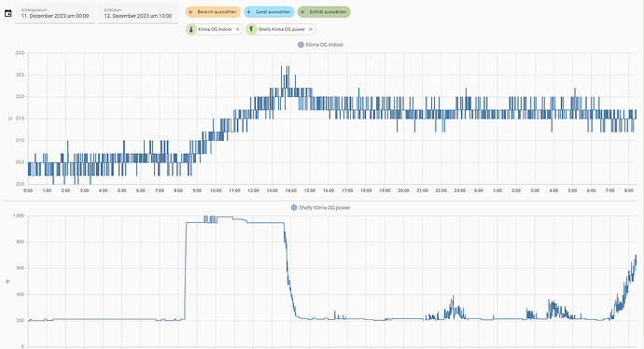Toggle the Klima OG Indoor legend series
This screenshot has height=349, width=644.
(x=320, y=45)
